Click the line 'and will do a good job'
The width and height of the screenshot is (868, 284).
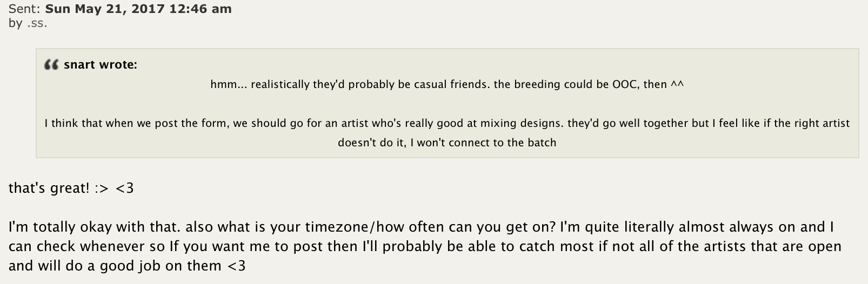[x=127, y=266]
